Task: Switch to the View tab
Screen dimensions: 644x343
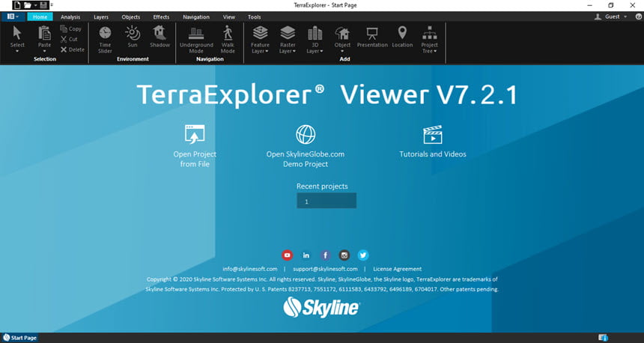Action: 228,16
